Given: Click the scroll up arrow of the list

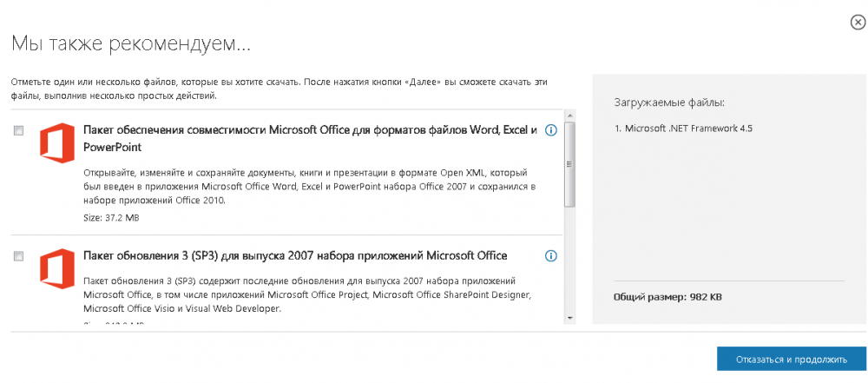Looking at the screenshot, I should 569,116.
